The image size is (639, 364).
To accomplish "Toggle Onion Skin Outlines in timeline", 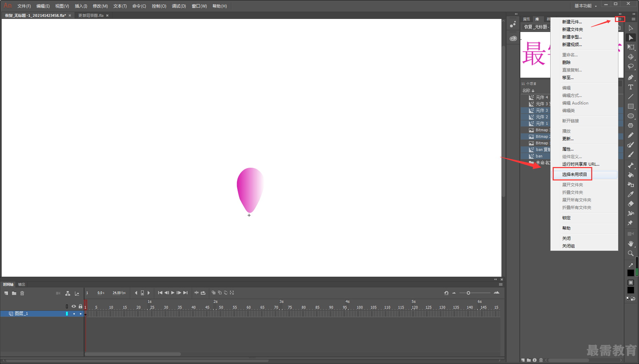I will (x=220, y=293).
